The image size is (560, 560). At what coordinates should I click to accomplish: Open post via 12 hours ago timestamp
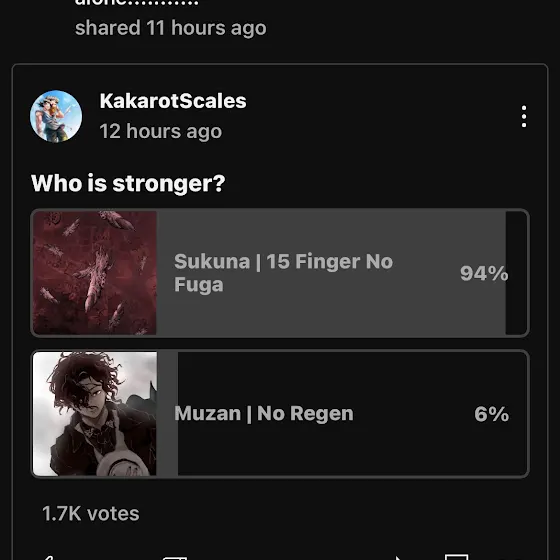click(161, 131)
